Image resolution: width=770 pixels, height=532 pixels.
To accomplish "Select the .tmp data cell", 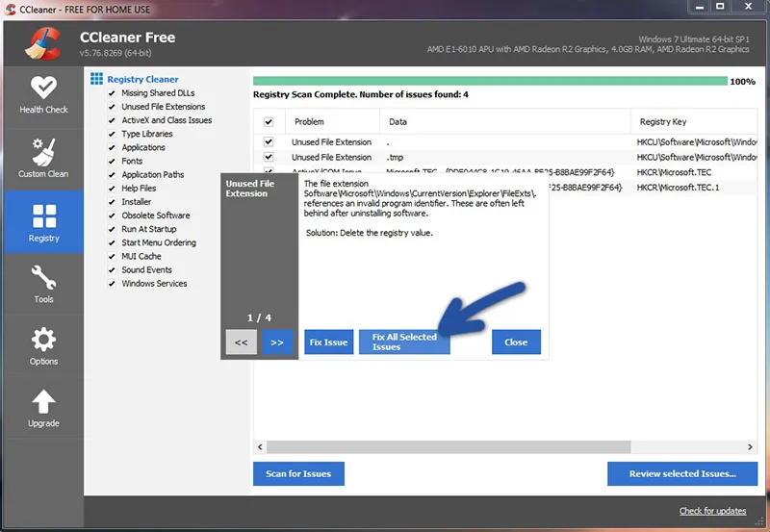I will coord(395,157).
